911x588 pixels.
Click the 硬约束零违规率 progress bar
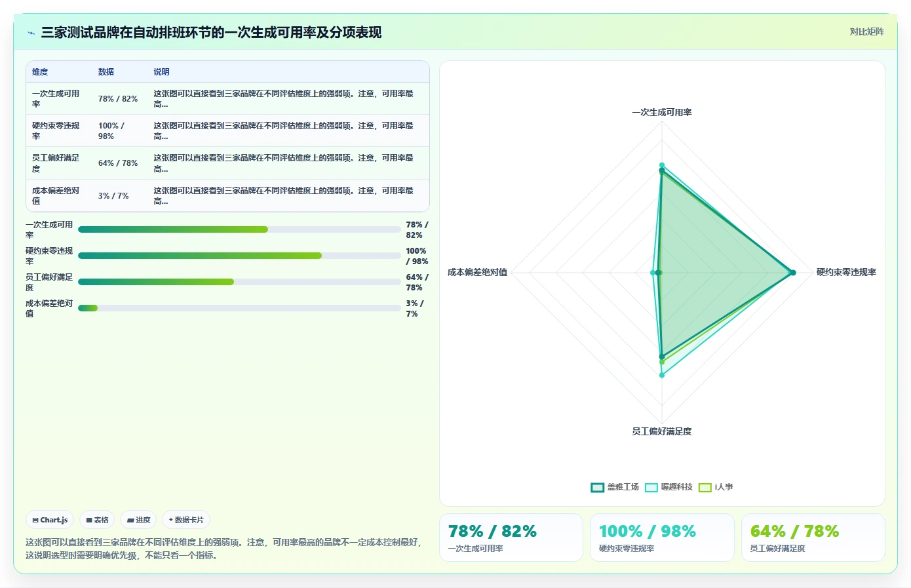coord(239,256)
